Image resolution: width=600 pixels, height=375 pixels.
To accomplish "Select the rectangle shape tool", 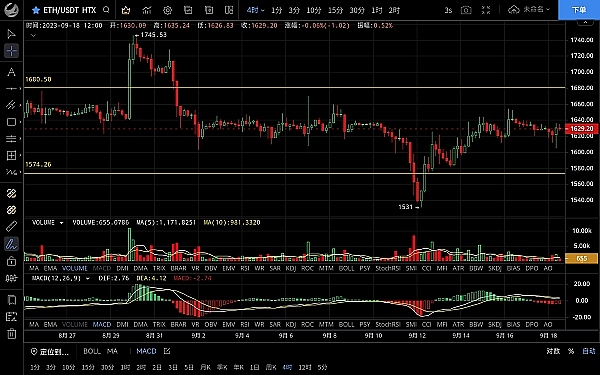I will pos(11,122).
